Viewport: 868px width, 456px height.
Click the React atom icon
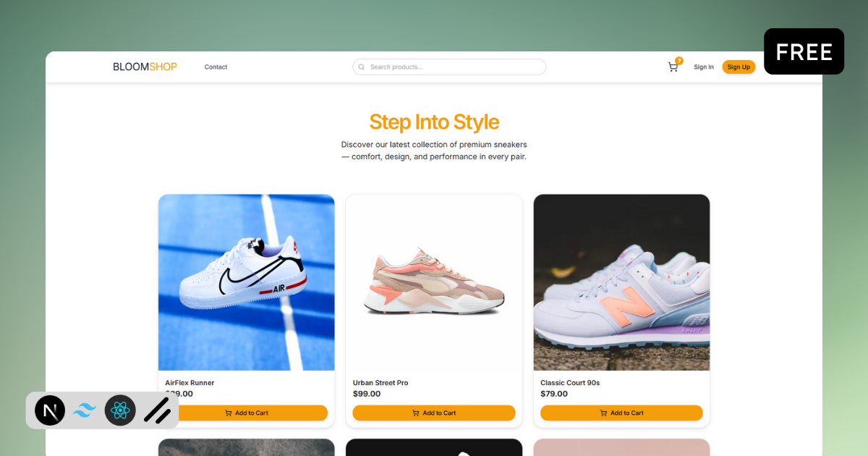point(120,410)
